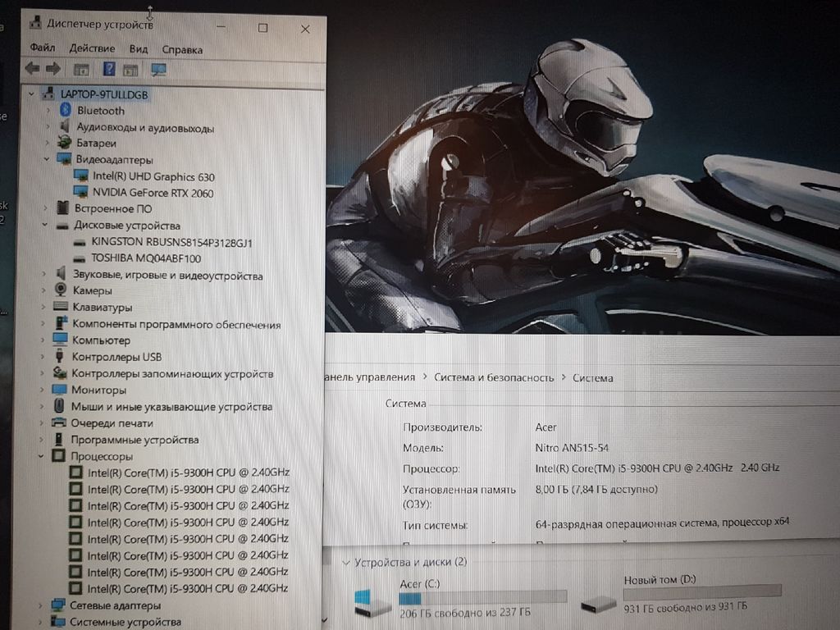Viewport: 840px width, 630px height.
Task: Select the TOSHIBA MQ04ABF100 disk drive
Action: pyautogui.click(x=146, y=258)
